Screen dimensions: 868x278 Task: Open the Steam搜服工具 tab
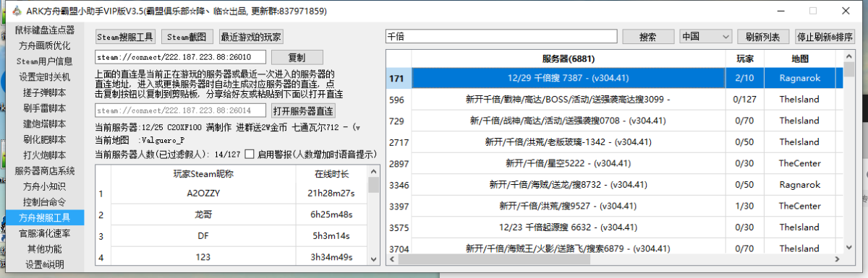click(x=125, y=37)
